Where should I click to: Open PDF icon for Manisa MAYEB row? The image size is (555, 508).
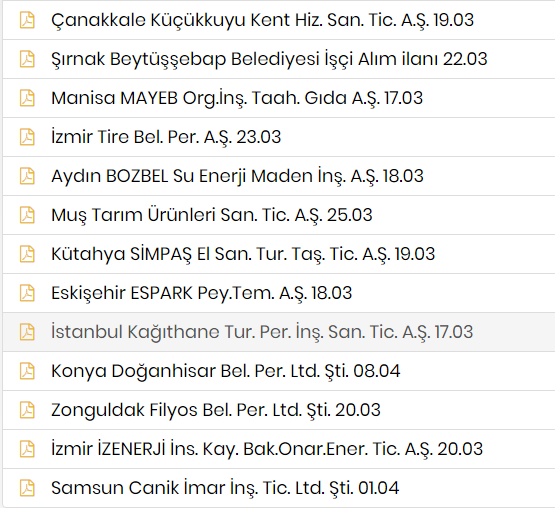pos(27,98)
